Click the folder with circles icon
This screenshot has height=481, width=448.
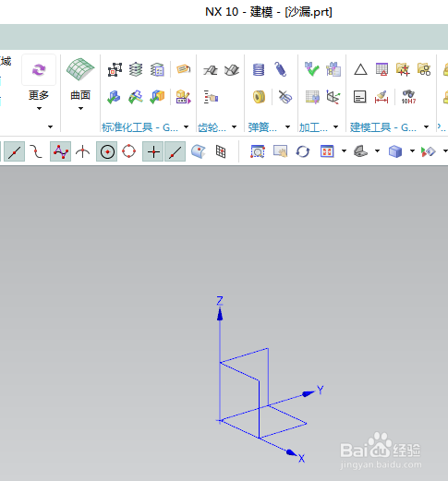tap(424, 69)
